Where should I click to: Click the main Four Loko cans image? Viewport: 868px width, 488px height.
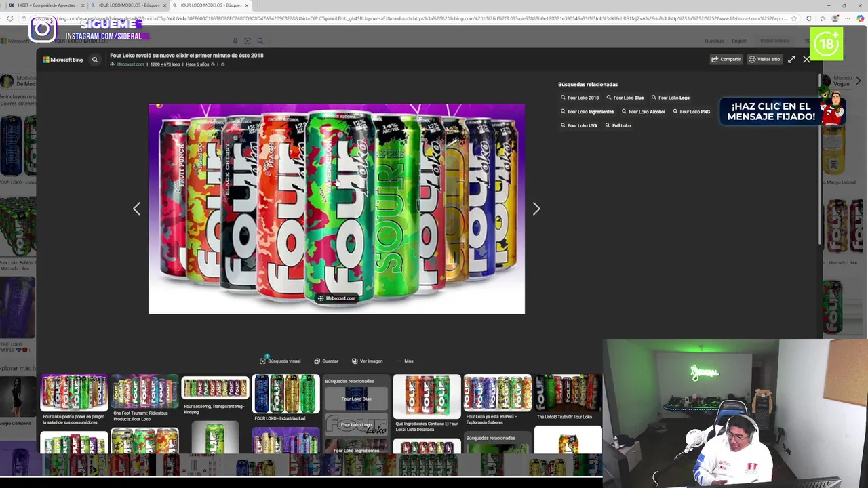click(336, 209)
